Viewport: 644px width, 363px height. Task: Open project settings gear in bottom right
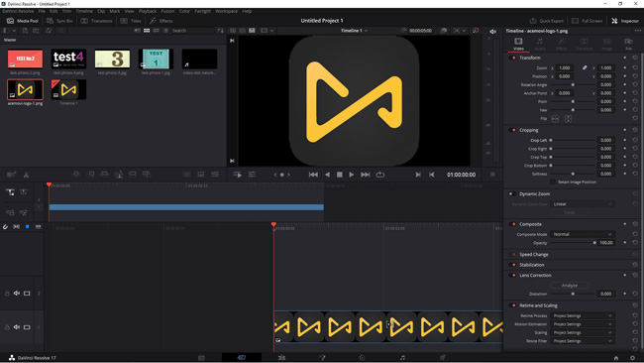click(x=632, y=358)
